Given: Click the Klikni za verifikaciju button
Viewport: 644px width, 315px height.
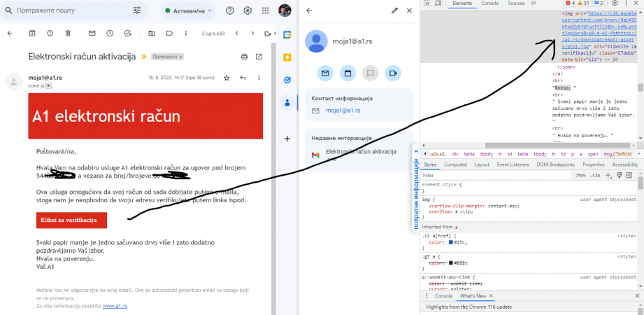Looking at the screenshot, I should [71, 220].
